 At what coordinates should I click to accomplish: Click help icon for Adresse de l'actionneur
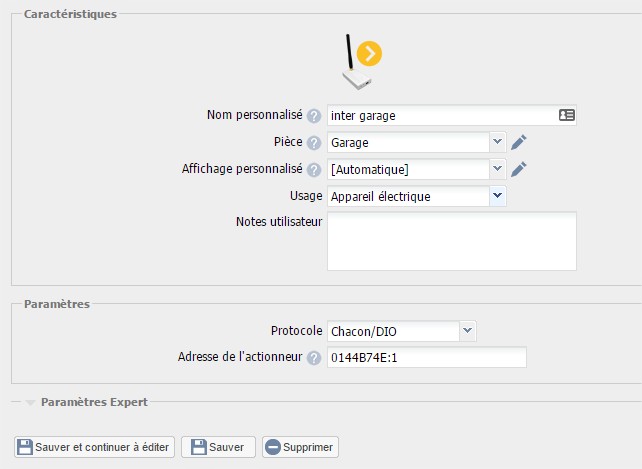(314, 358)
